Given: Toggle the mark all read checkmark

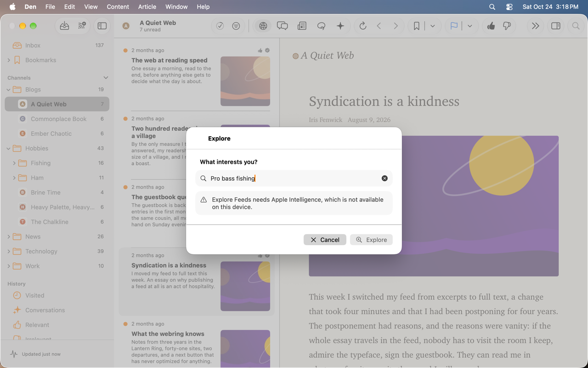Looking at the screenshot, I should pyautogui.click(x=220, y=26).
